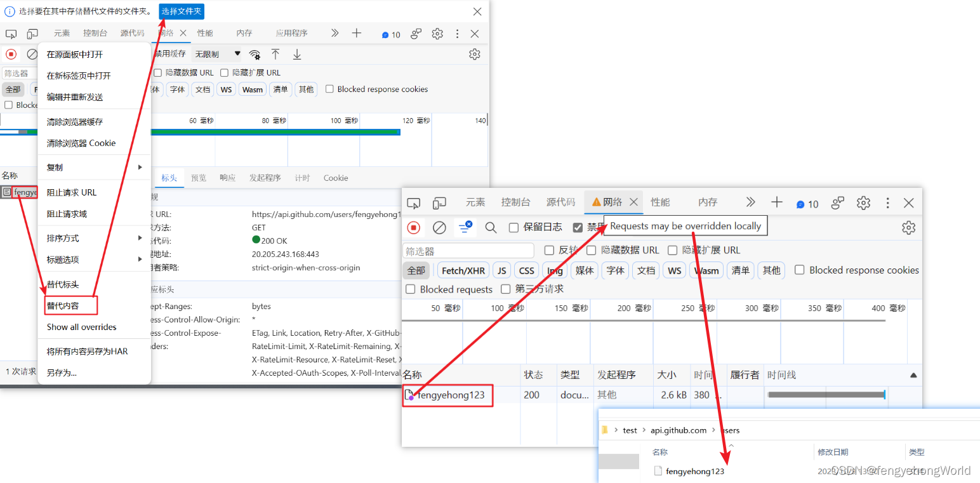This screenshot has height=483, width=980.
Task: Filter by 清单 in front DevTools
Action: point(741,270)
